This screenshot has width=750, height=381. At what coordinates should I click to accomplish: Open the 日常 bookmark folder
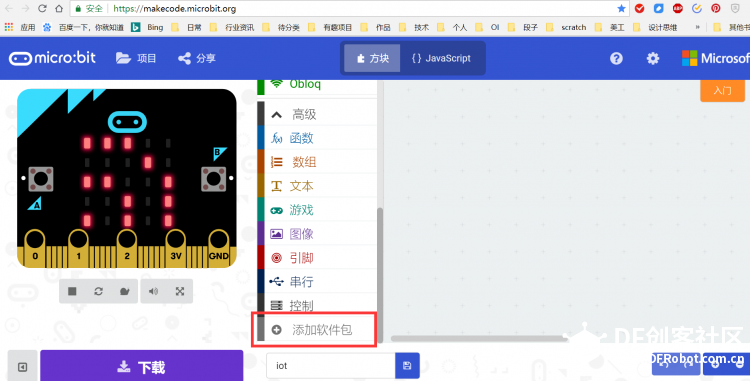click(x=187, y=27)
